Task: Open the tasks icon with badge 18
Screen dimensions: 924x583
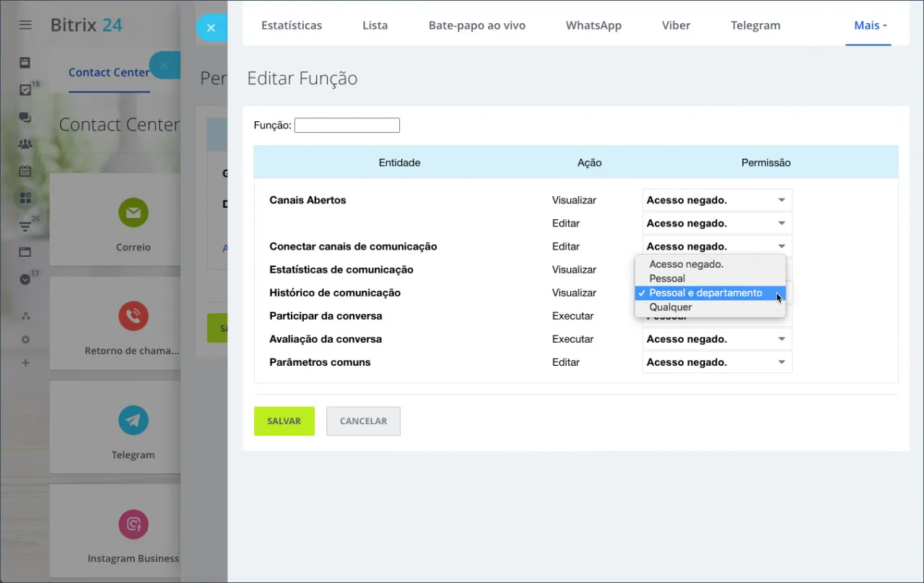Action: pyautogui.click(x=25, y=90)
